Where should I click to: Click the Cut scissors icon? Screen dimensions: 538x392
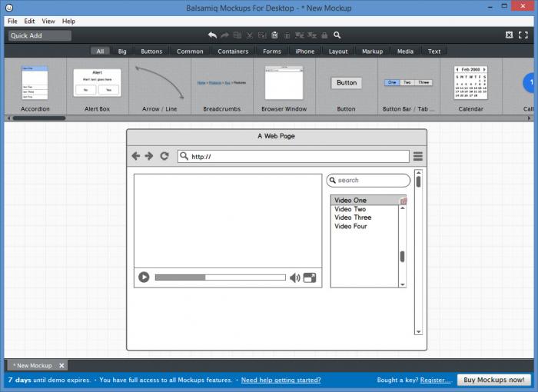[x=250, y=35]
